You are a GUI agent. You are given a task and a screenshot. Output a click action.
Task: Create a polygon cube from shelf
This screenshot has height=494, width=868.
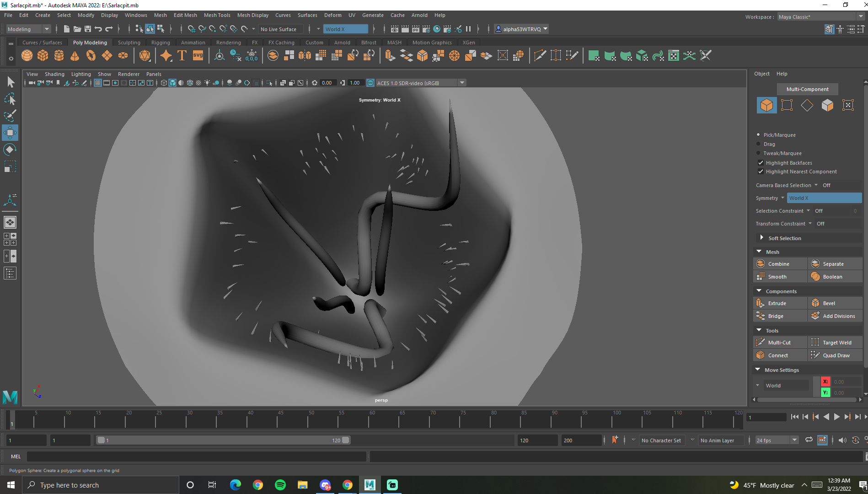[43, 56]
